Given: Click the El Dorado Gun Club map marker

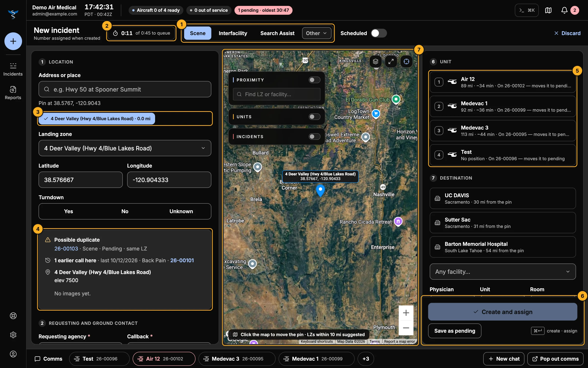Looking at the screenshot, I should pyautogui.click(x=396, y=99).
